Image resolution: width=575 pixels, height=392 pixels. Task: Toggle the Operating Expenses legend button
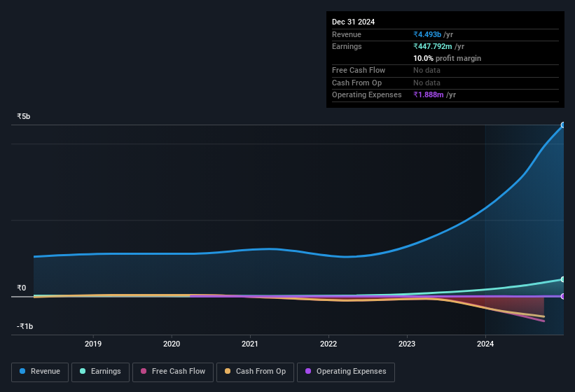click(x=345, y=372)
